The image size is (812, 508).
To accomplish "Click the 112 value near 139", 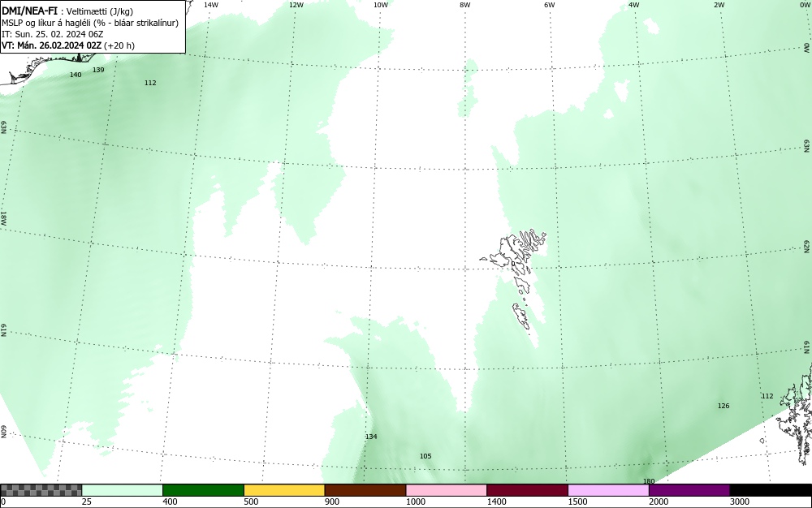I will pos(150,83).
